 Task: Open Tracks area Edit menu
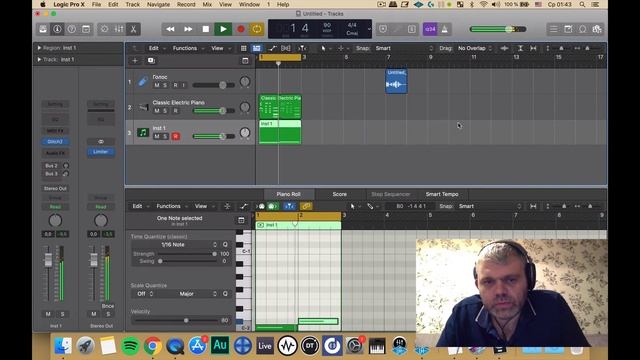click(x=153, y=48)
